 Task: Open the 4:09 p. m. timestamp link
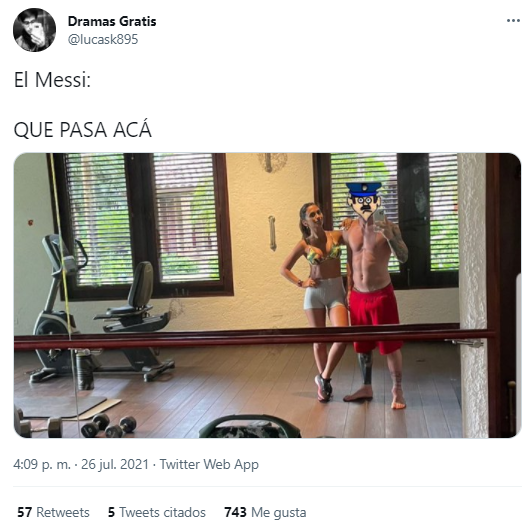pos(42,464)
